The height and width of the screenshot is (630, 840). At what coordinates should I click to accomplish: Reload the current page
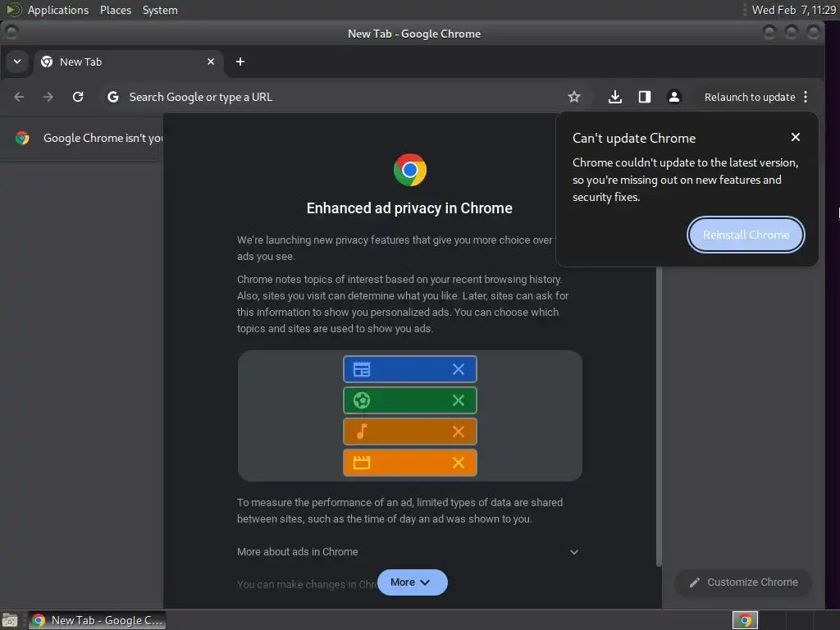tap(78, 97)
